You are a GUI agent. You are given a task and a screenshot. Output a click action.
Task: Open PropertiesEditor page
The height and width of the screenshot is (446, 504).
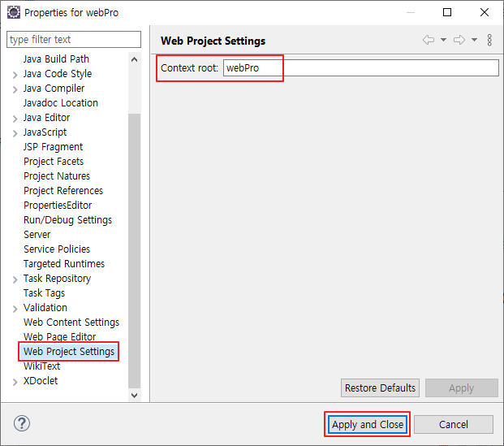[58, 206]
